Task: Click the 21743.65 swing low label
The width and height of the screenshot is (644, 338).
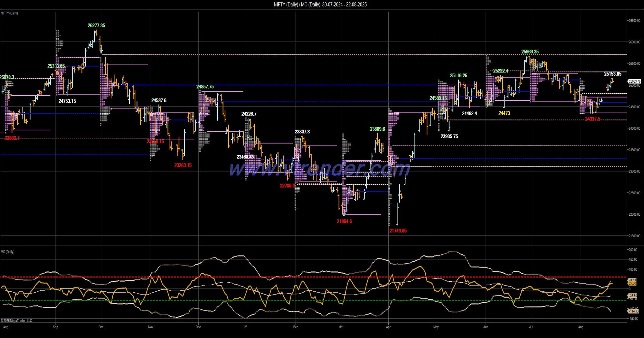Action: (398, 231)
